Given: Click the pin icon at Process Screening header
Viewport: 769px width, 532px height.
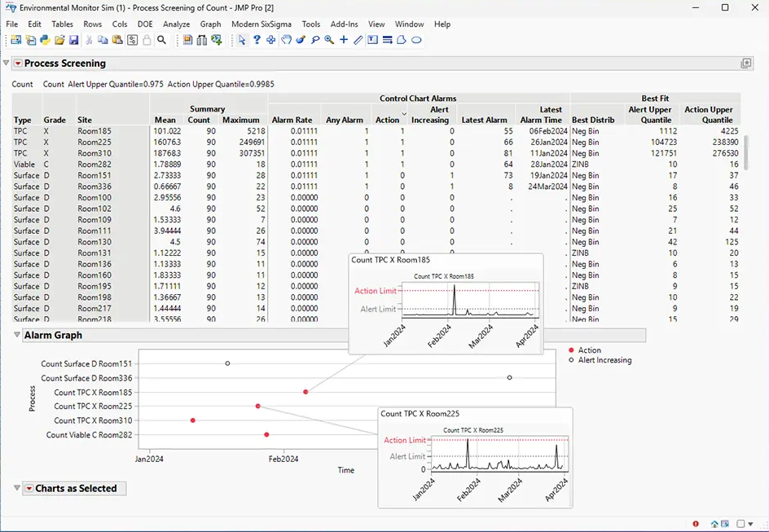Looking at the screenshot, I should 746,64.
